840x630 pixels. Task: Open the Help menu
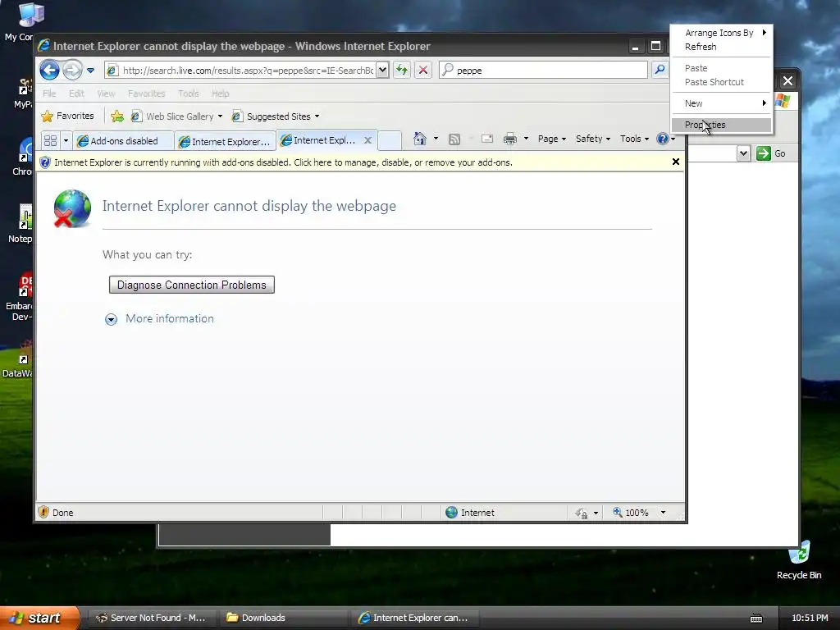click(220, 94)
